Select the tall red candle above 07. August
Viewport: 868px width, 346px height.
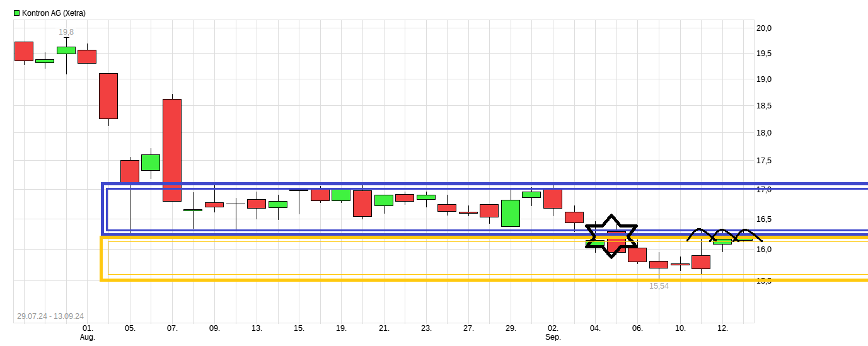click(x=172, y=150)
